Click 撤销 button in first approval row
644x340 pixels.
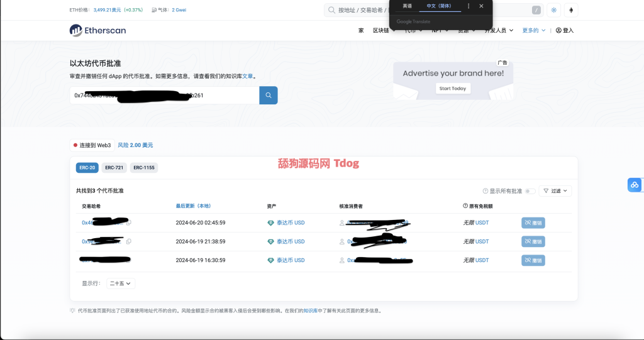pyautogui.click(x=533, y=222)
